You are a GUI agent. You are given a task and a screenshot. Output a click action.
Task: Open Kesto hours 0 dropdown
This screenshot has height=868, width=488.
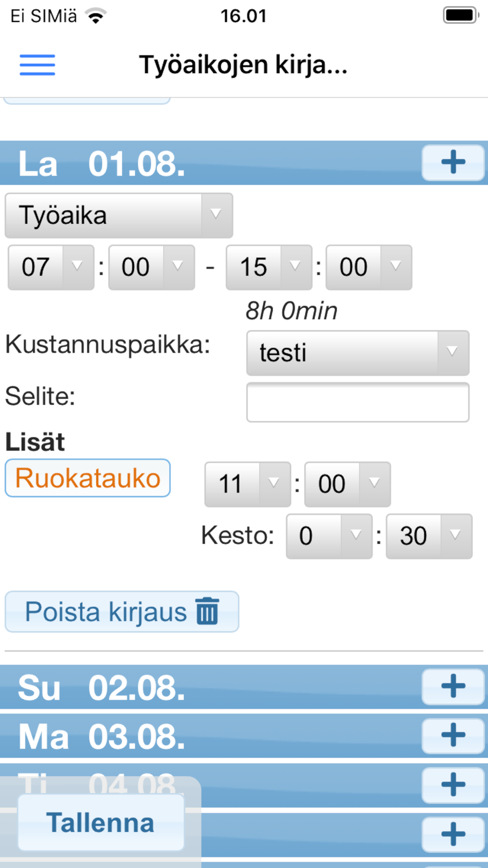click(328, 536)
